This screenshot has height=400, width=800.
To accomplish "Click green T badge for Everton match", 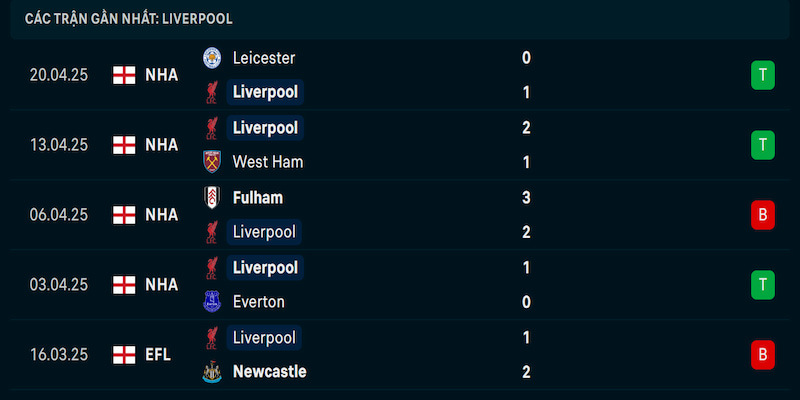I will tap(763, 285).
